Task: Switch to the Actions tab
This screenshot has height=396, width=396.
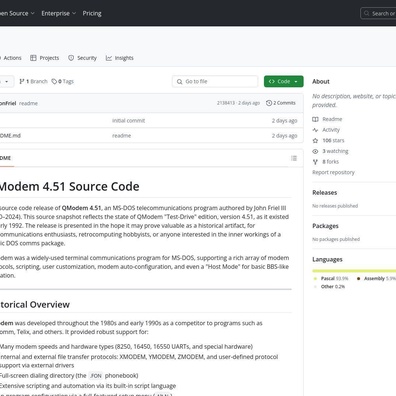Action: pos(11,58)
